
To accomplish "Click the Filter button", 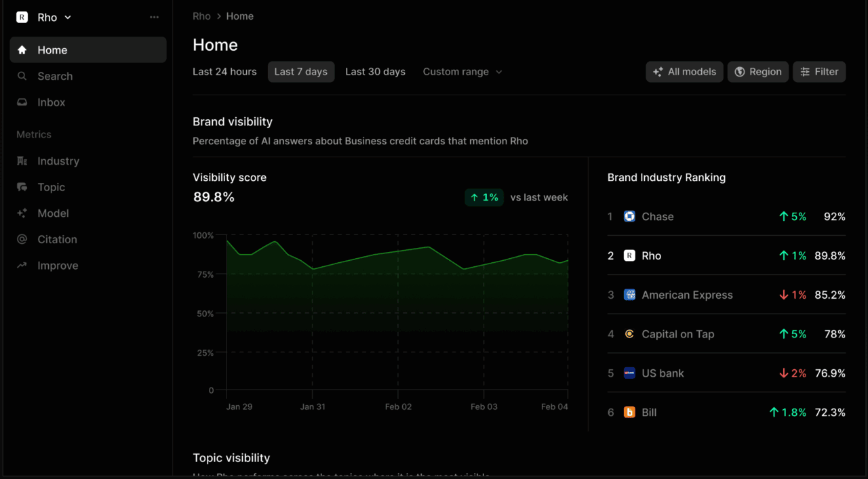I will (x=818, y=72).
